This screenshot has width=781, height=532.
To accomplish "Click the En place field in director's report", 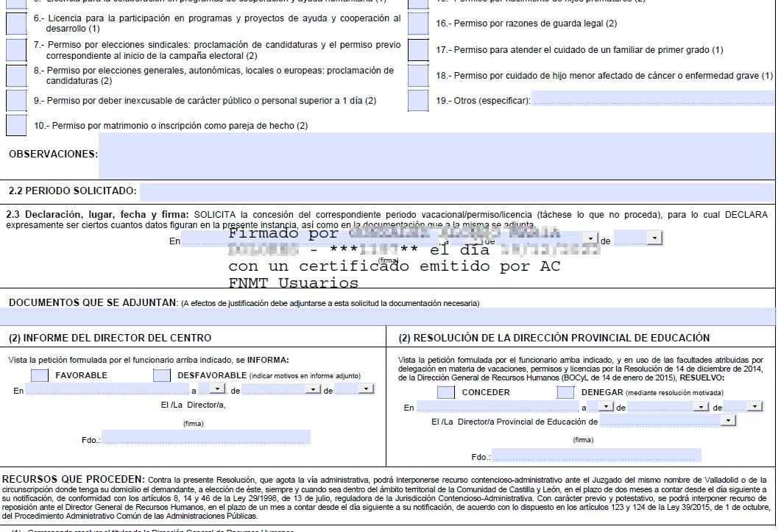I will pos(107,389).
